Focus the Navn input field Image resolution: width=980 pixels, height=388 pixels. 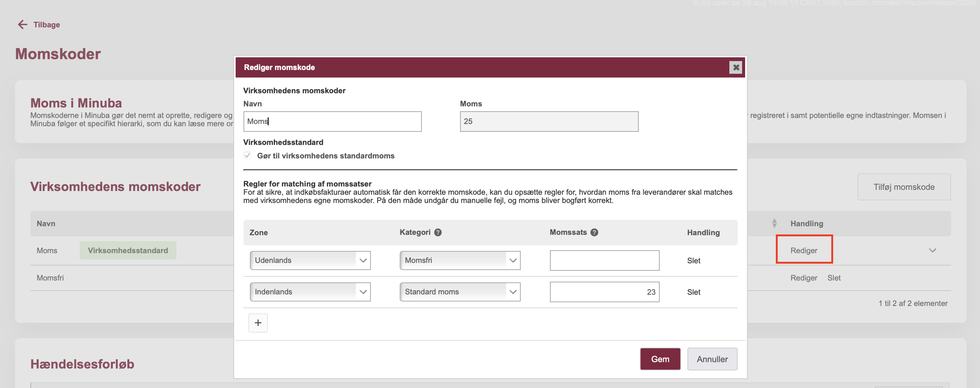[333, 121]
